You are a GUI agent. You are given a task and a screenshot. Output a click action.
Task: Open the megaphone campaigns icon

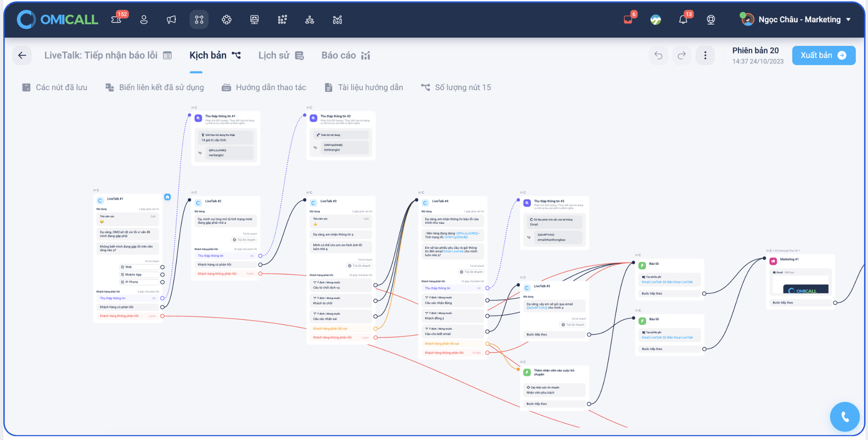[171, 20]
